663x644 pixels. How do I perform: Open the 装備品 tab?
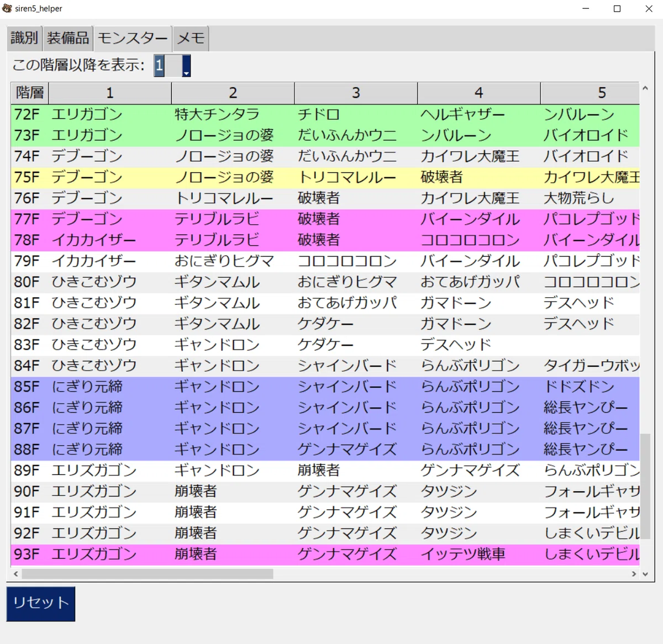pyautogui.click(x=67, y=38)
